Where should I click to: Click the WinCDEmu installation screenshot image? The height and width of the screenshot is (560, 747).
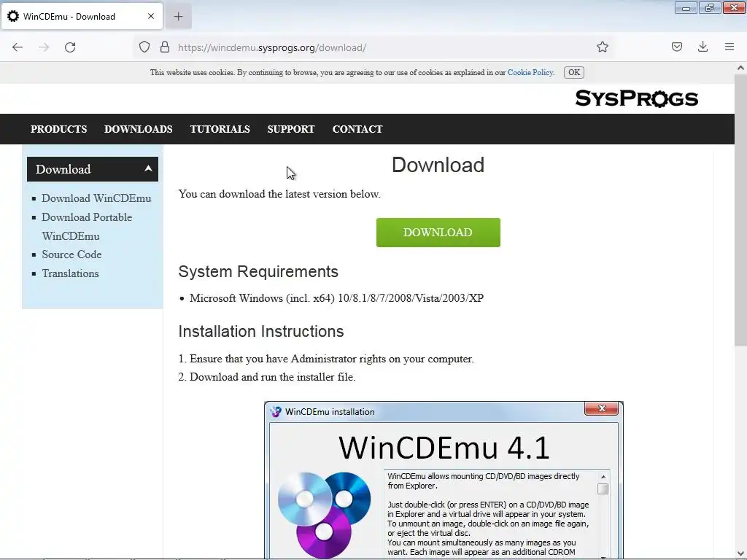point(444,480)
